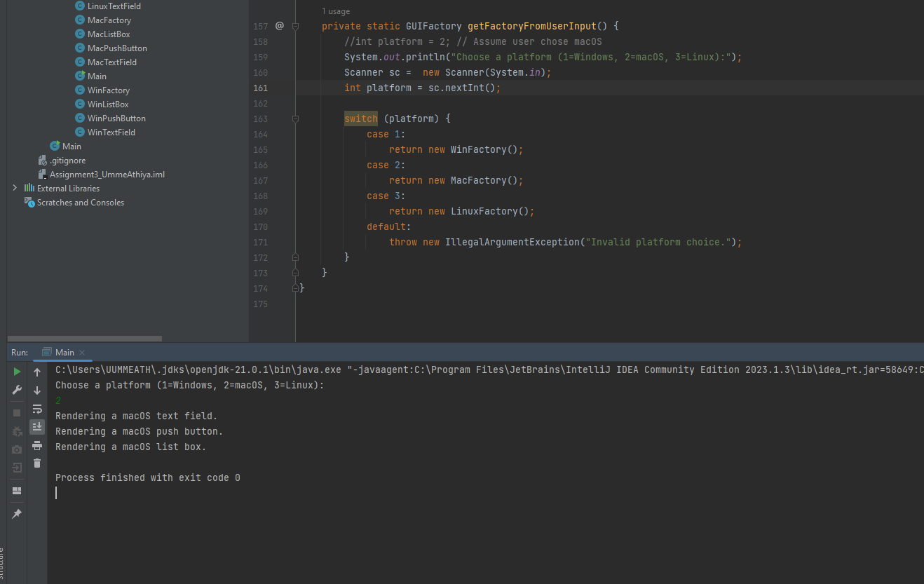Open the 1 usage inlay hint link
Screen dimensions: 924x584
coord(334,11)
